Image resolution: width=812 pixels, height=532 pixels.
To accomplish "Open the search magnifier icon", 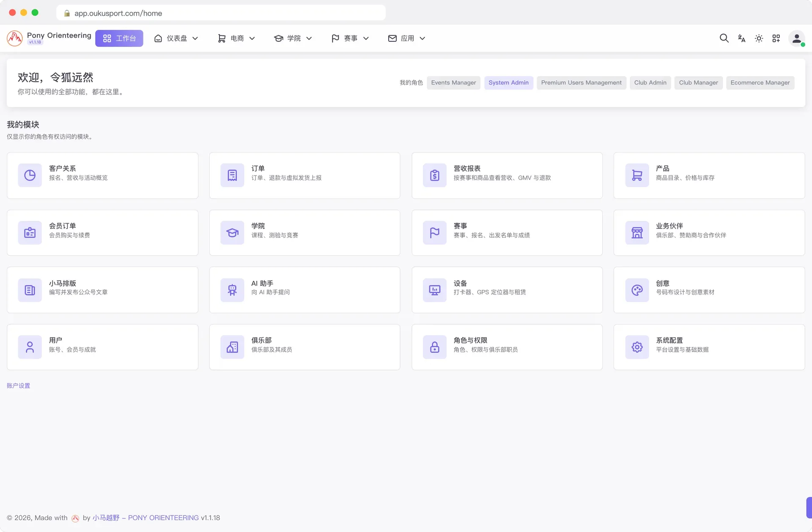I will point(724,38).
